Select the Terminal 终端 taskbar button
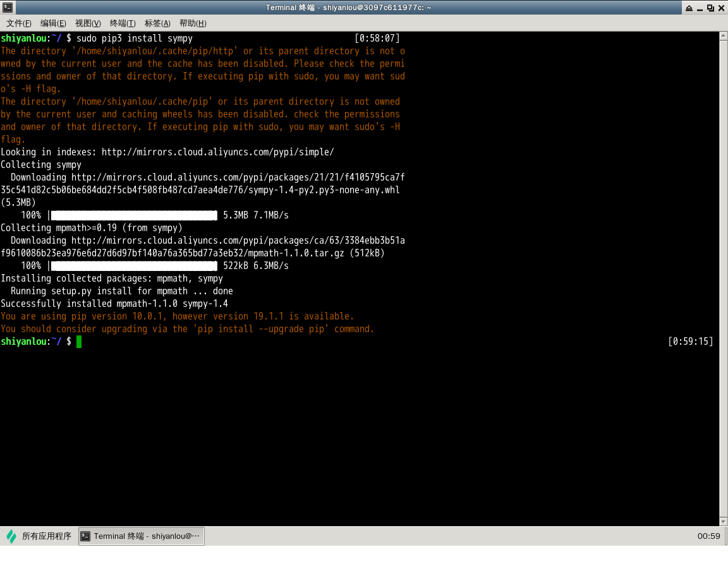 [x=142, y=536]
